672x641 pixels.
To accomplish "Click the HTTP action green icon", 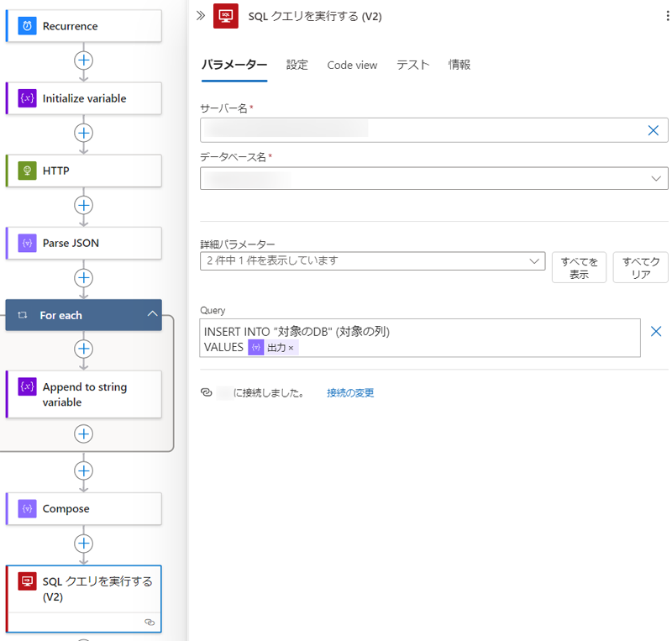I will [27, 171].
